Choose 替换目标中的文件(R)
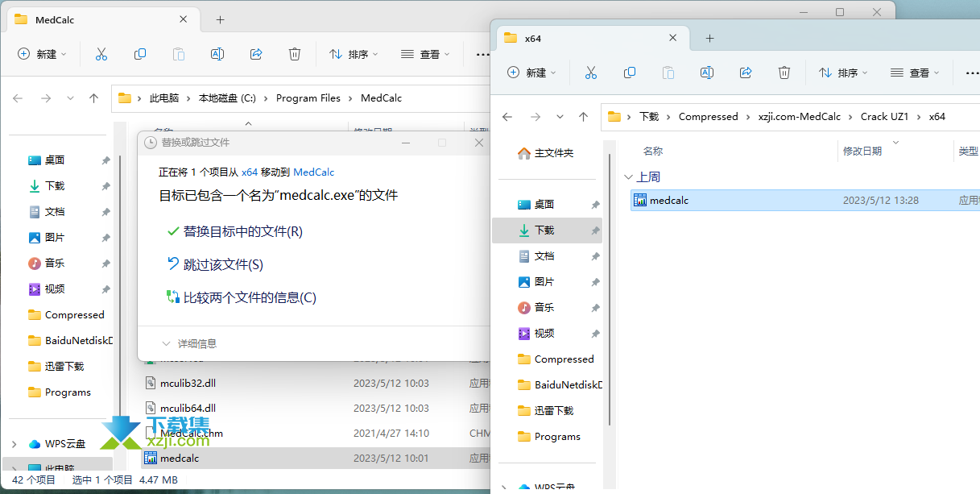This screenshot has width=980, height=494. (x=234, y=231)
